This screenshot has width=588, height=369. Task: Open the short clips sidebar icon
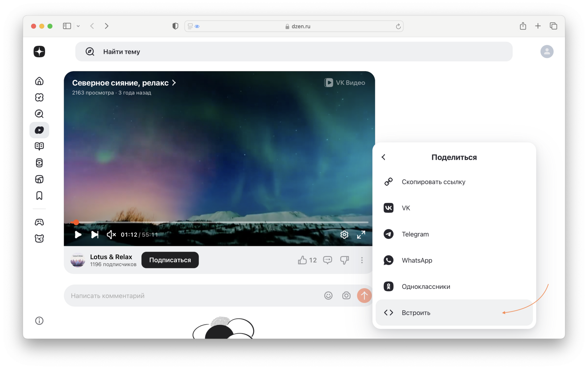[39, 163]
